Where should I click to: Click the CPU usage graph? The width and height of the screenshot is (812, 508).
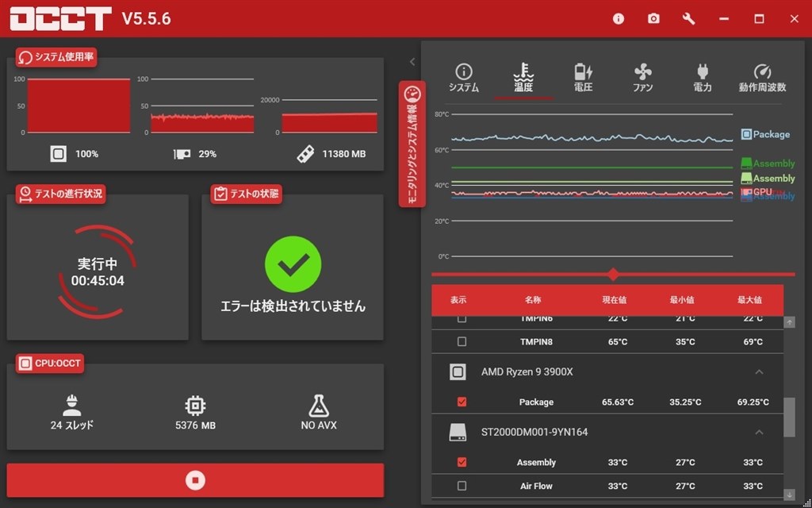[x=79, y=106]
